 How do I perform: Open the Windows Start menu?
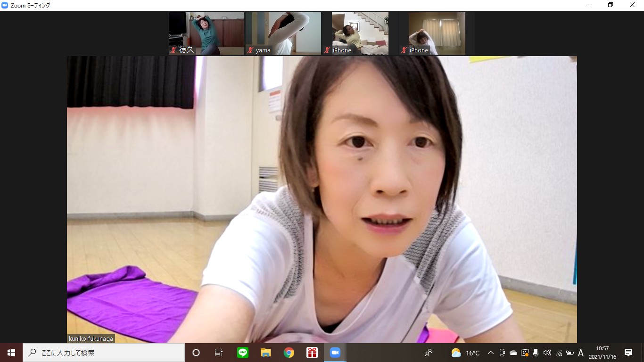(11, 353)
